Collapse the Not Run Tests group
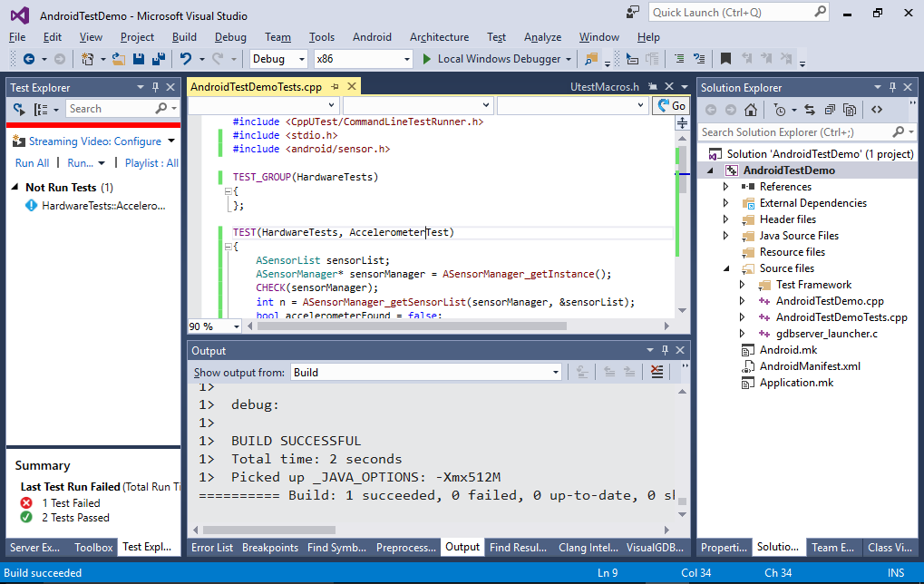The height and width of the screenshot is (584, 924). pyautogui.click(x=15, y=188)
